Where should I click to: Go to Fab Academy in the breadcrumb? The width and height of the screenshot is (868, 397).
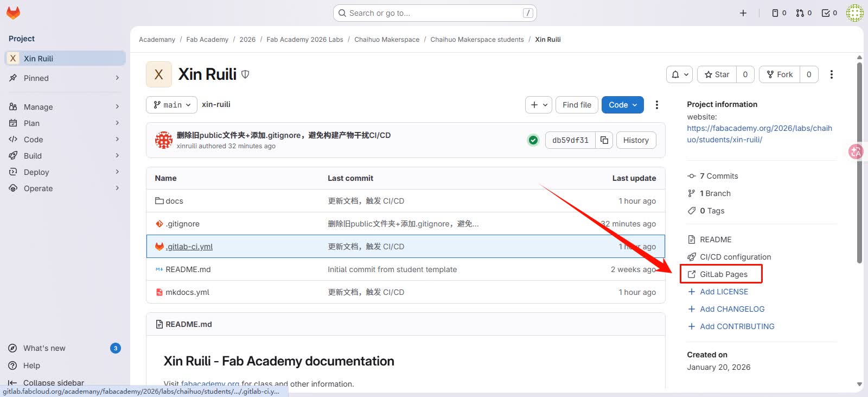(207, 40)
